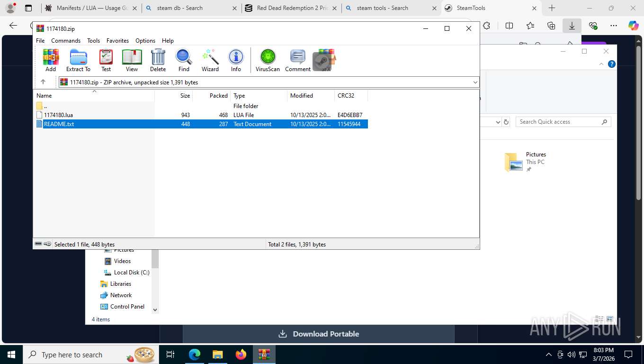The image size is (644, 364).
Task: Sort by the Packed column header
Action: tap(212, 95)
